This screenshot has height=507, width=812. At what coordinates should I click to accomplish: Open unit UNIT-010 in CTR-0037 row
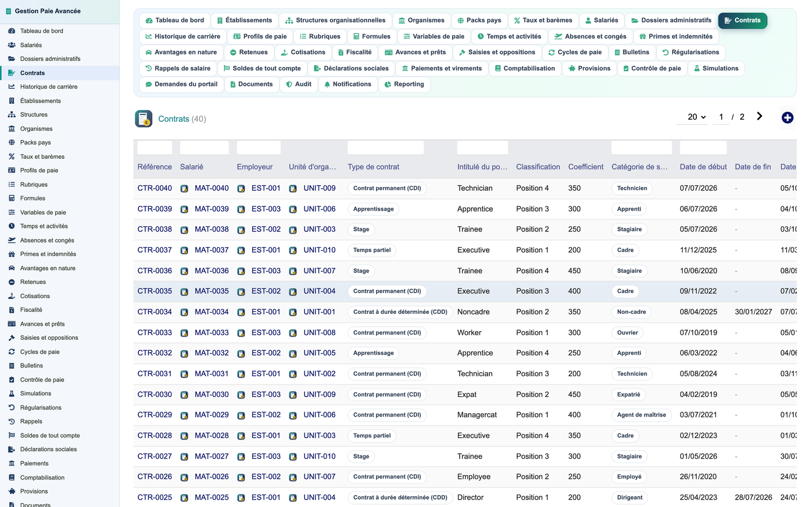click(319, 250)
